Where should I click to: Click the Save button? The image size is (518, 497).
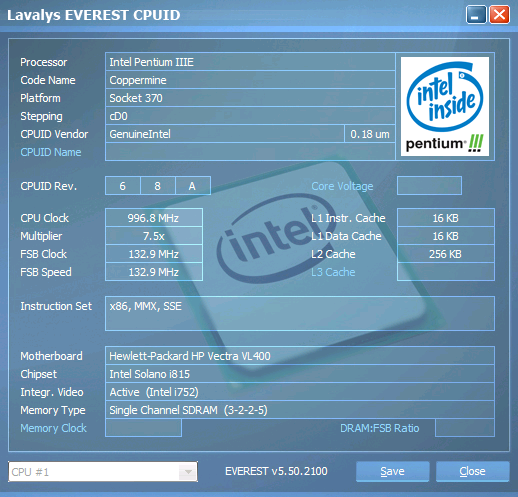pos(392,471)
